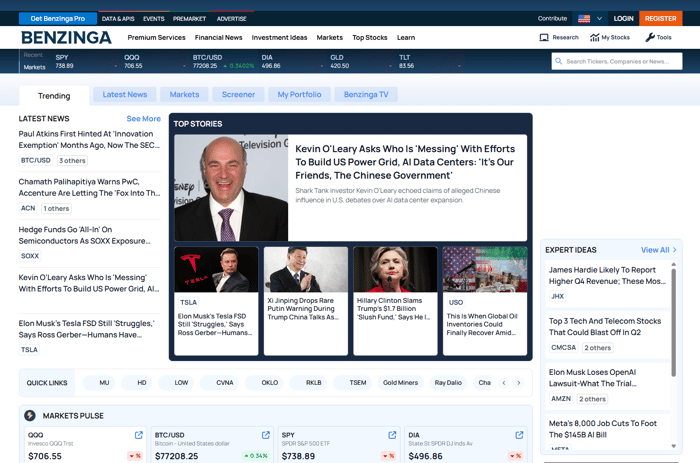
Task: Open BTC/USD card external link icon
Action: coord(266,435)
